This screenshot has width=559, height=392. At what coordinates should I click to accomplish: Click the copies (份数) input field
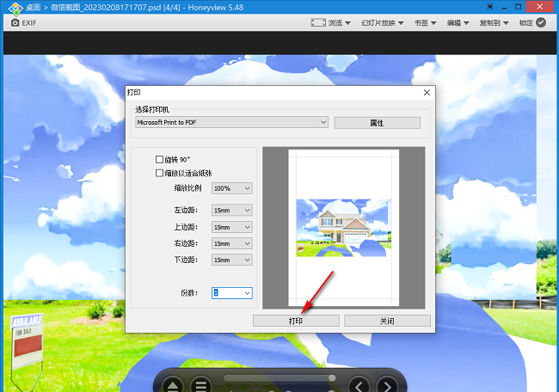tap(227, 293)
